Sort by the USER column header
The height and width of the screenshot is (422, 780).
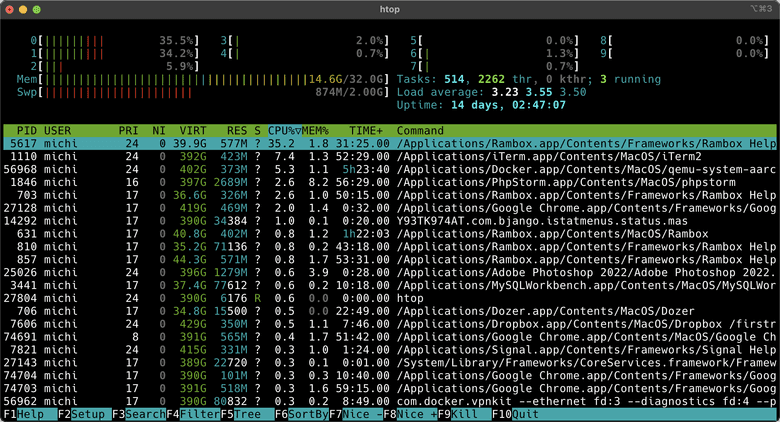pyautogui.click(x=57, y=130)
